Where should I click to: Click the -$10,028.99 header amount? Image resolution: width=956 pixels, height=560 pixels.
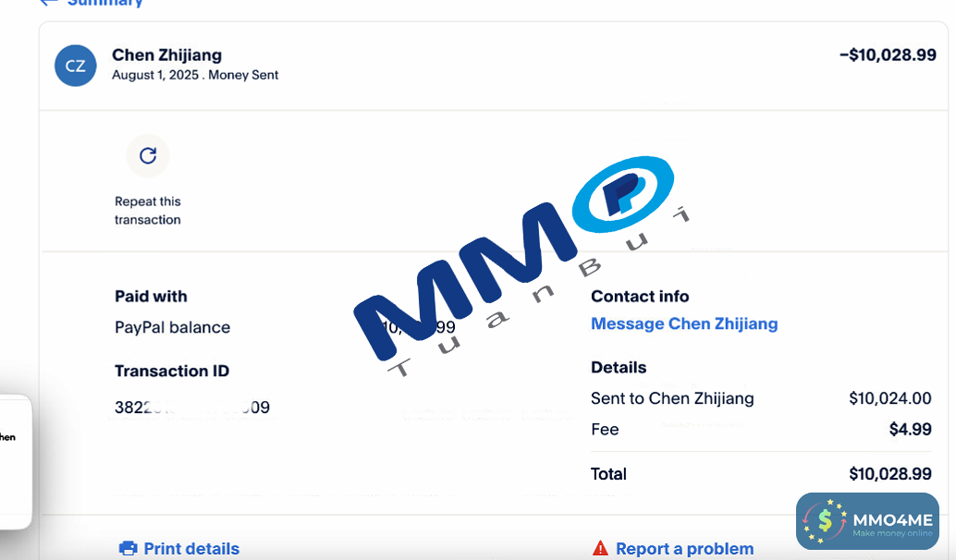888,55
